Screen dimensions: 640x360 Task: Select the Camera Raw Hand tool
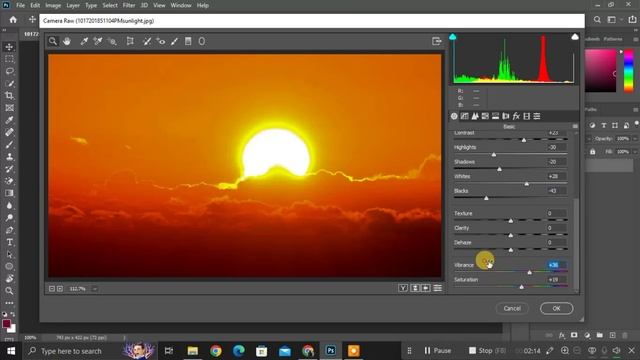(x=67, y=41)
